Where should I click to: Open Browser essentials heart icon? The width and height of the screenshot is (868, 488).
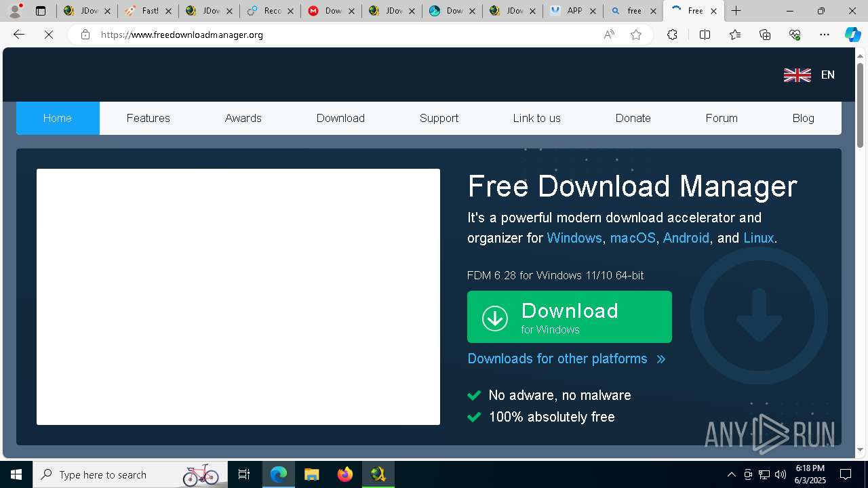(x=795, y=35)
